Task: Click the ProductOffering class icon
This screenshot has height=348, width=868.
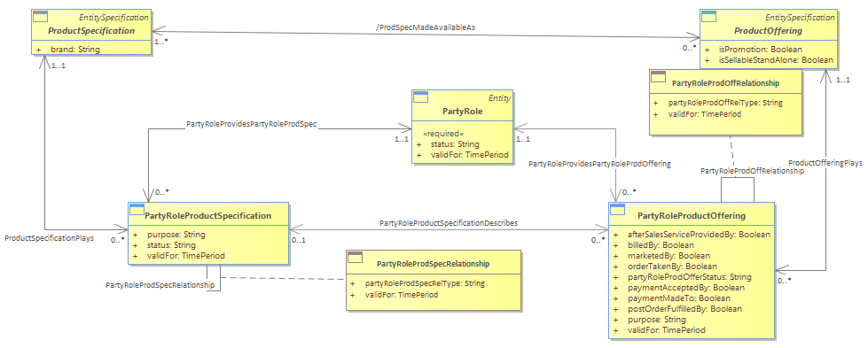Action: tap(708, 17)
